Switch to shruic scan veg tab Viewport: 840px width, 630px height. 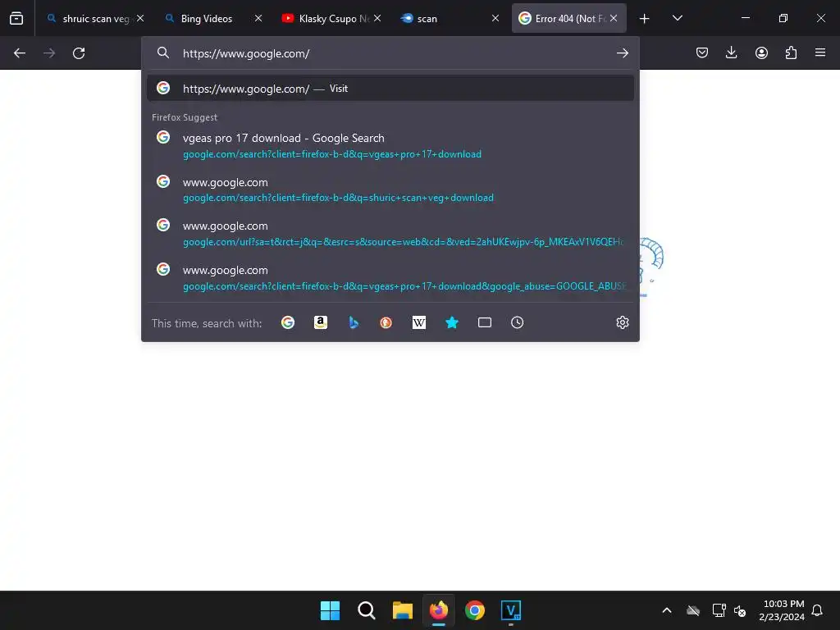tap(89, 19)
